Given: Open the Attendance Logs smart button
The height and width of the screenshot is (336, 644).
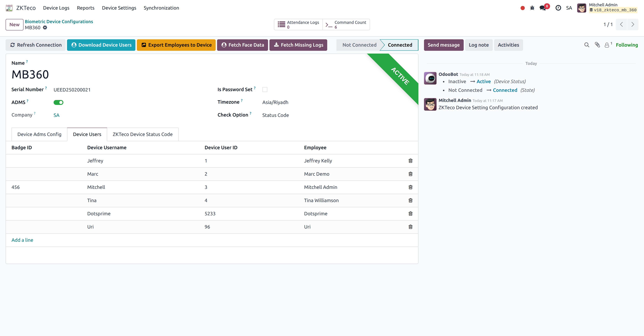Looking at the screenshot, I should 298,25.
